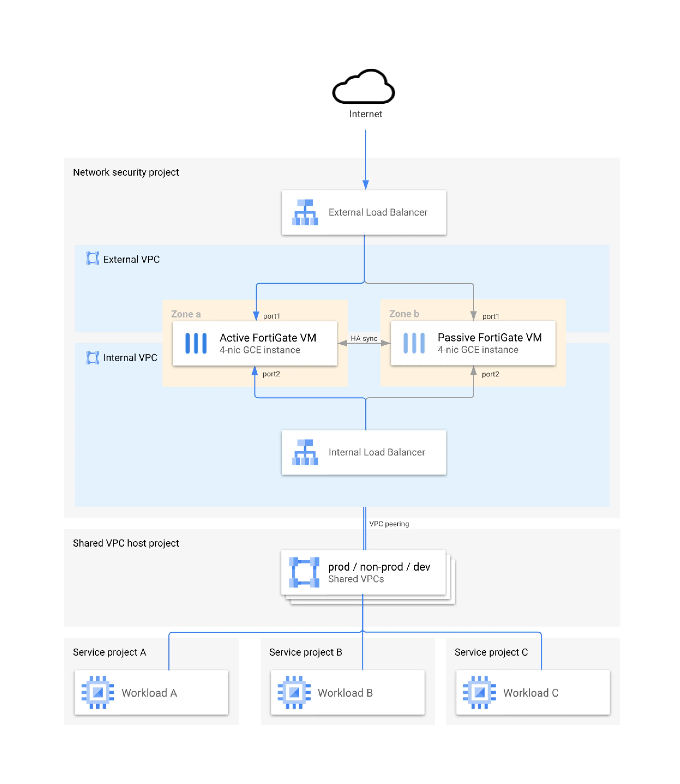Click the Workload B chip icon
This screenshot has height=784, width=680.
click(294, 692)
